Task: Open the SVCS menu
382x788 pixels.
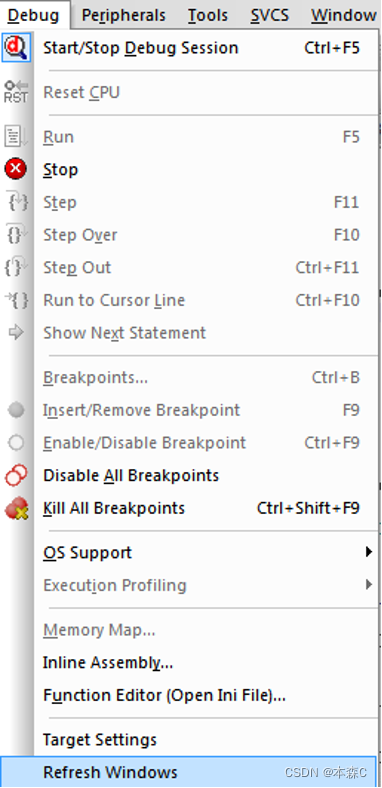Action: coord(270,16)
